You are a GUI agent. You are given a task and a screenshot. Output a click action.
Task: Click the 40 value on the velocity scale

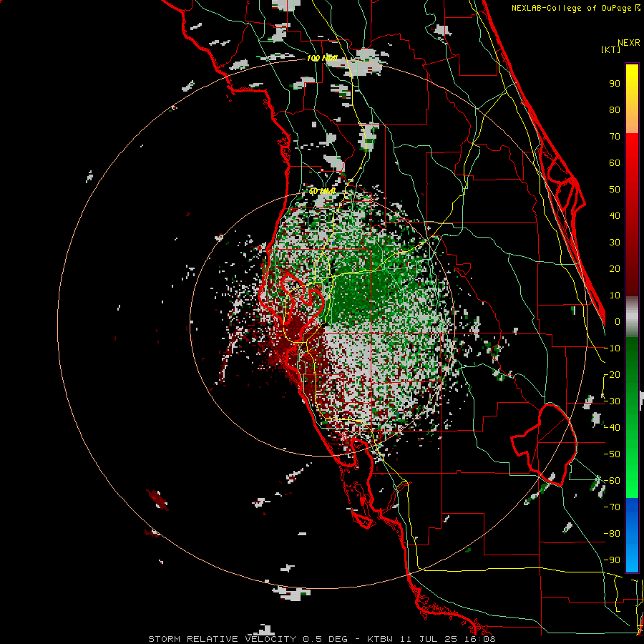coord(615,215)
